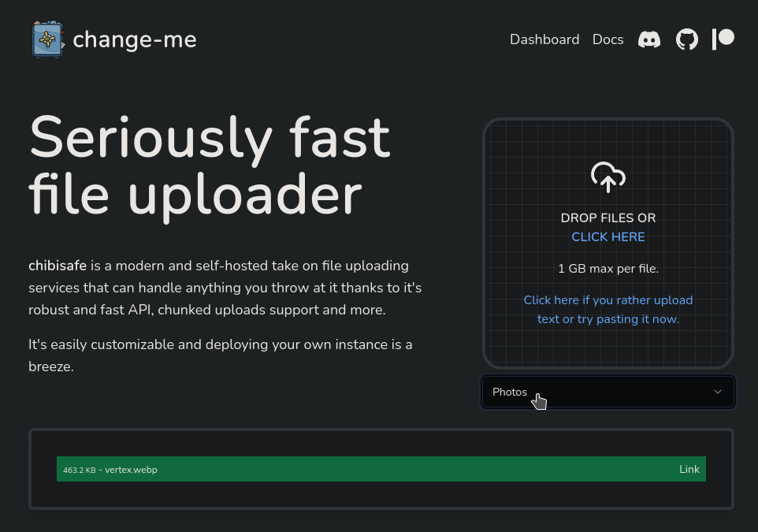This screenshot has width=758, height=532.
Task: Open the Patreon icon link
Action: point(723,39)
